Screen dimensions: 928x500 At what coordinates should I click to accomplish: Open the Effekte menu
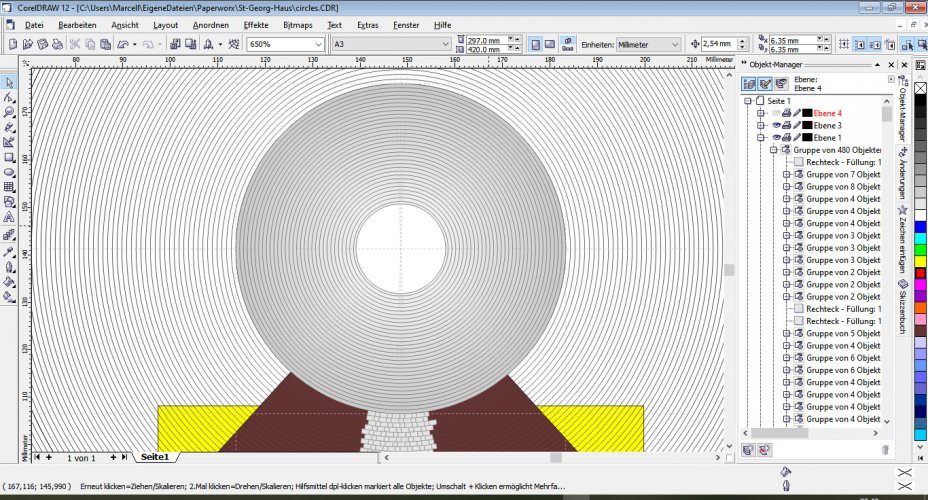(256, 25)
